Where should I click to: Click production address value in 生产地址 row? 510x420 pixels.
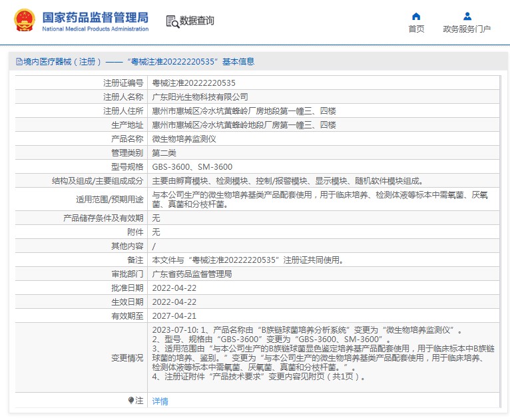(244, 125)
